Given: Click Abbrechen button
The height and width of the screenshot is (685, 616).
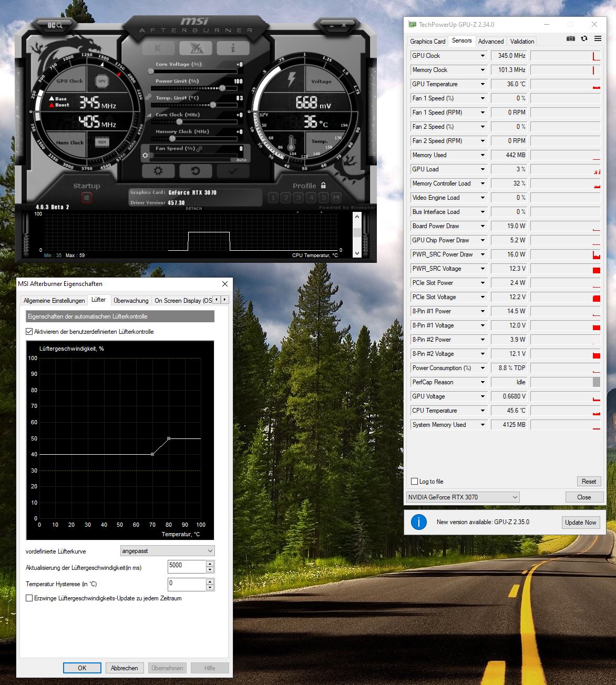Looking at the screenshot, I should (x=125, y=668).
